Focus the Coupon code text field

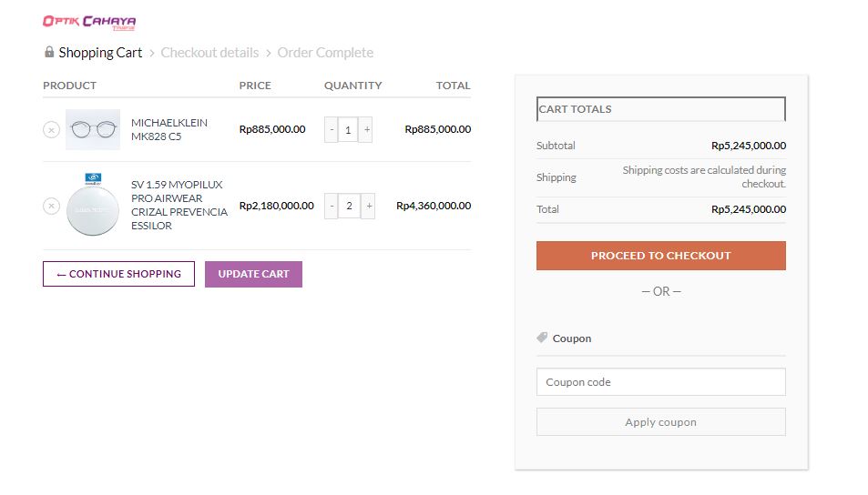(660, 382)
